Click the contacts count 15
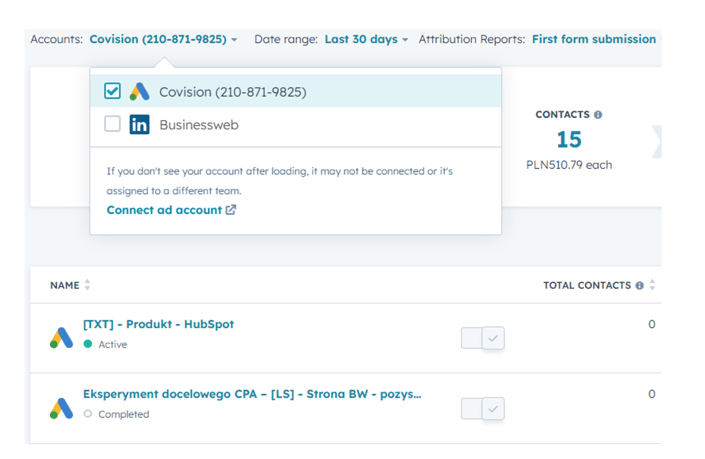705x459 pixels. click(x=569, y=139)
